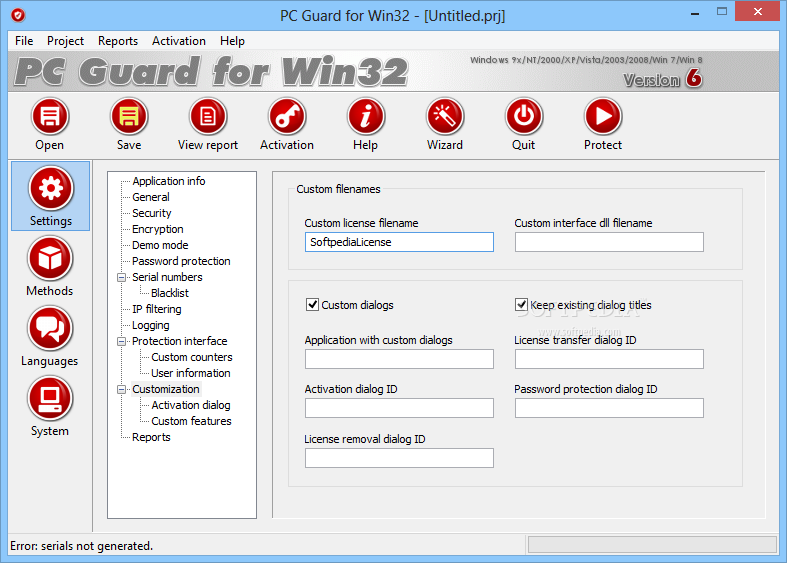Select Serial numbers tree item

click(167, 277)
